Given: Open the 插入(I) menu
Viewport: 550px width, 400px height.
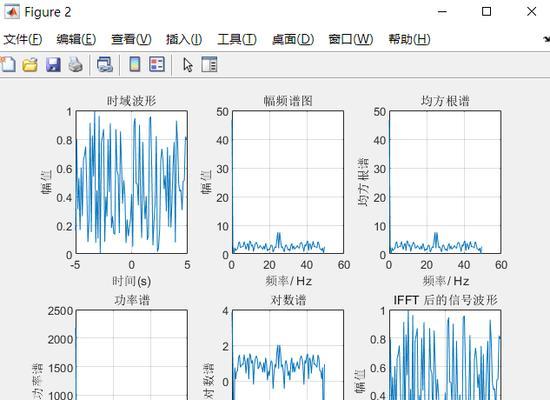Looking at the screenshot, I should pyautogui.click(x=184, y=39).
